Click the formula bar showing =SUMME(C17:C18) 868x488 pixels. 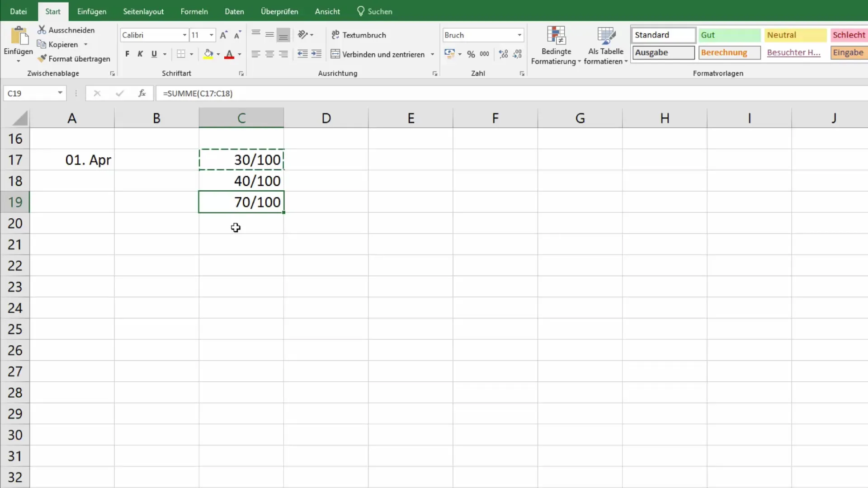tap(511, 93)
